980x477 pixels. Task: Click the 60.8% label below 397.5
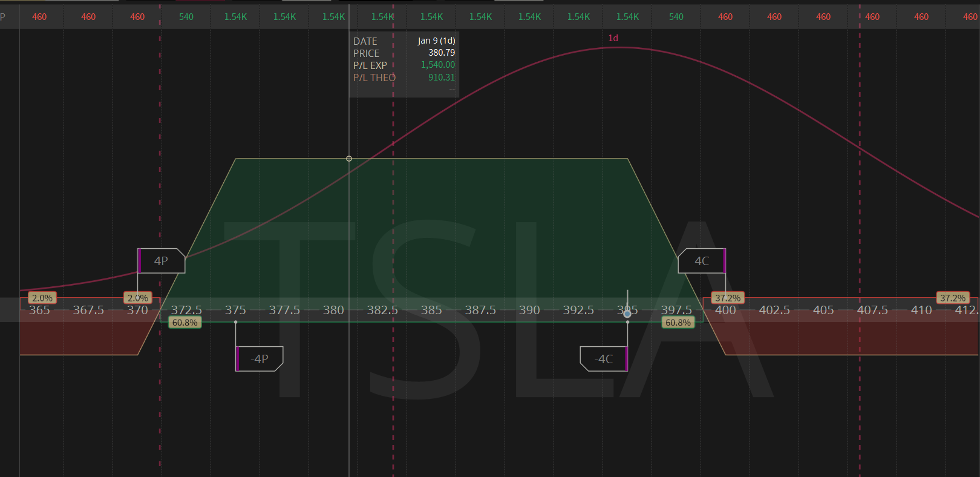pyautogui.click(x=678, y=323)
